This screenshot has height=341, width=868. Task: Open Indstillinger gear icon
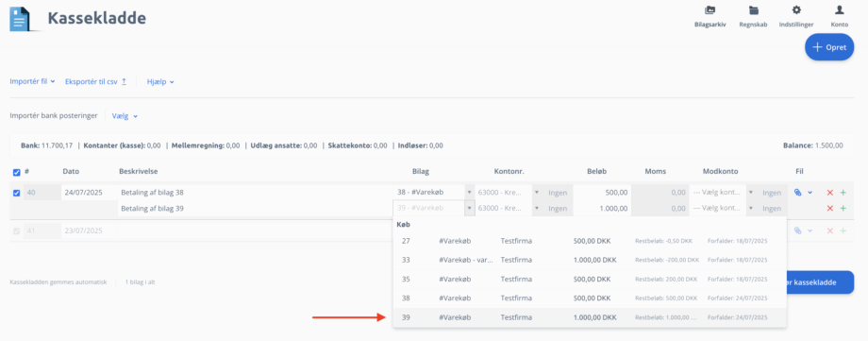click(796, 10)
